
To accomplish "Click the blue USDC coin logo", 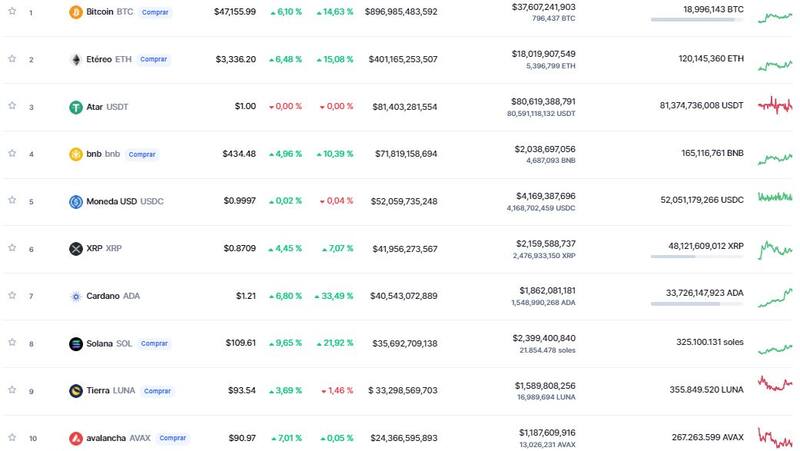I will pyautogui.click(x=75, y=201).
